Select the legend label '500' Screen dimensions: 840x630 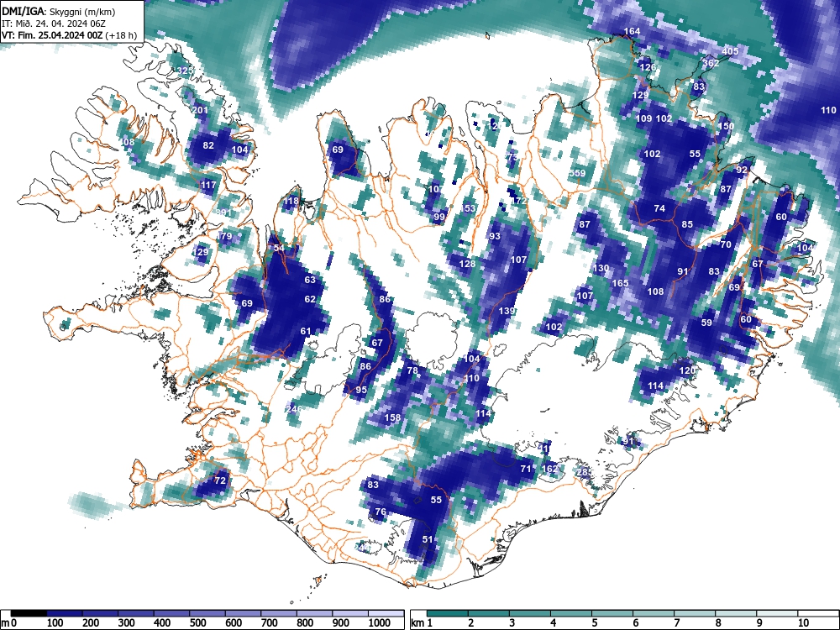point(197,623)
